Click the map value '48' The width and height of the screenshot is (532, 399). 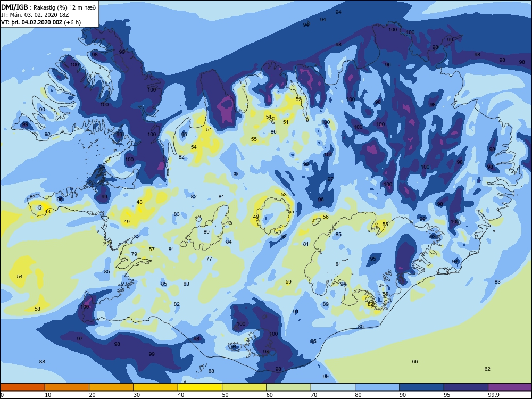pos(139,202)
